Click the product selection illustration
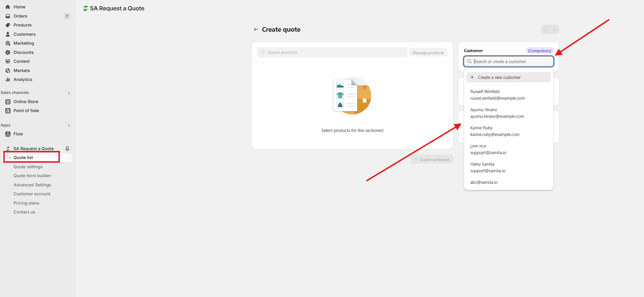This screenshot has width=644, height=297. 352,96
